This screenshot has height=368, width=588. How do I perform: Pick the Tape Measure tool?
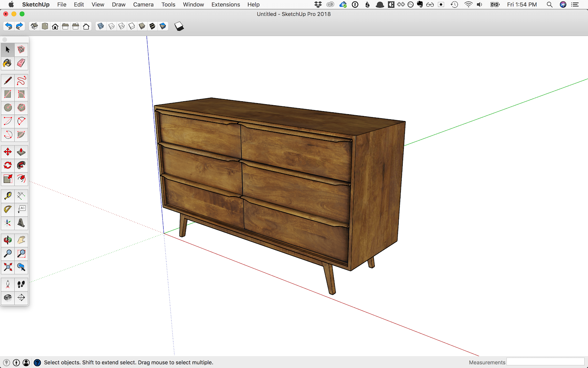[x=8, y=196]
